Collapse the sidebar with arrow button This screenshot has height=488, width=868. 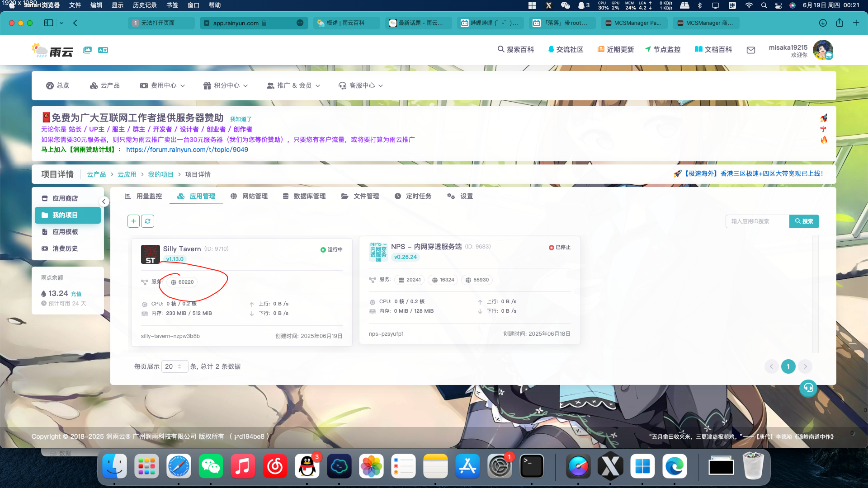(x=104, y=202)
